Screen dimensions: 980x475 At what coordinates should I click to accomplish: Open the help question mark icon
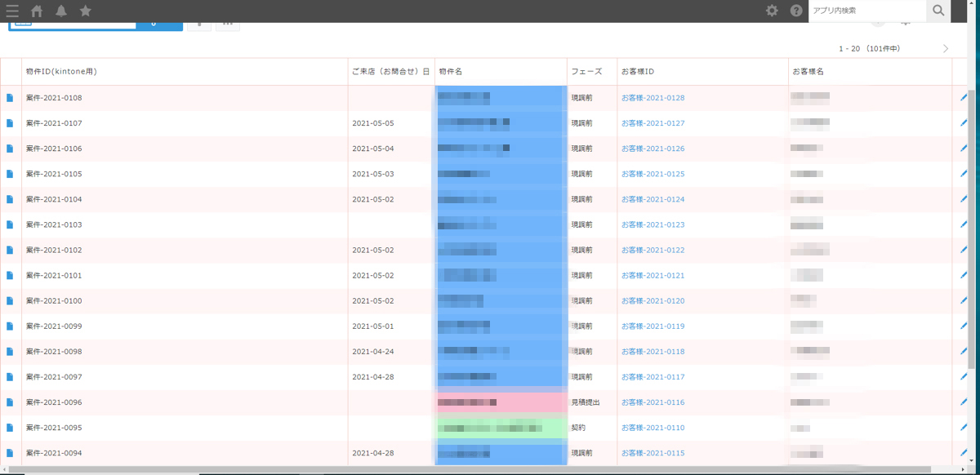(796, 11)
